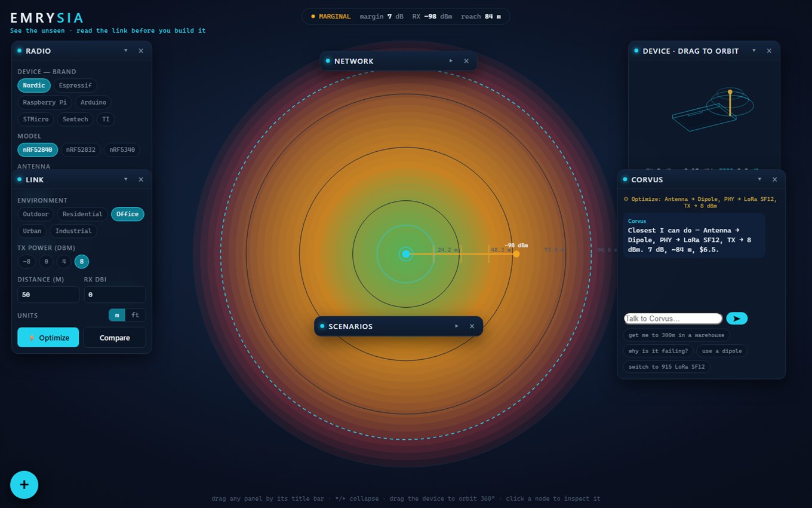Viewport: 812px width, 508px height.
Task: Use the 'use a dipole' suggestion
Action: pos(722,351)
